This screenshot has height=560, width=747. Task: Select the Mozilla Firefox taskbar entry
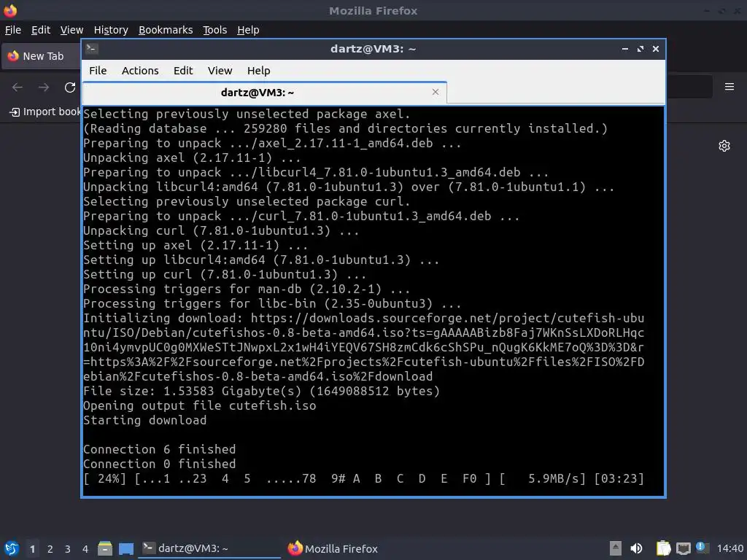point(333,548)
